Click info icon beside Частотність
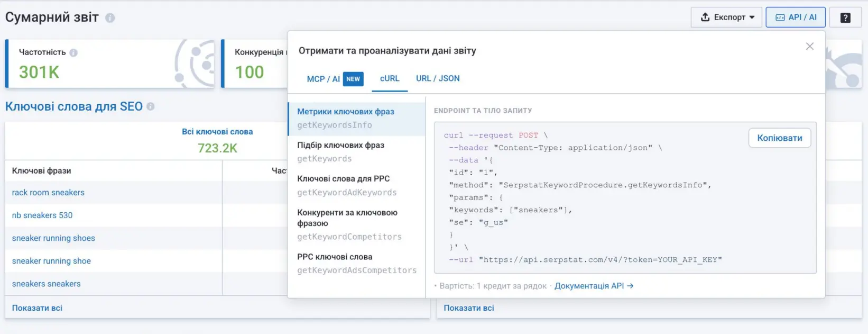The image size is (868, 334). [73, 52]
